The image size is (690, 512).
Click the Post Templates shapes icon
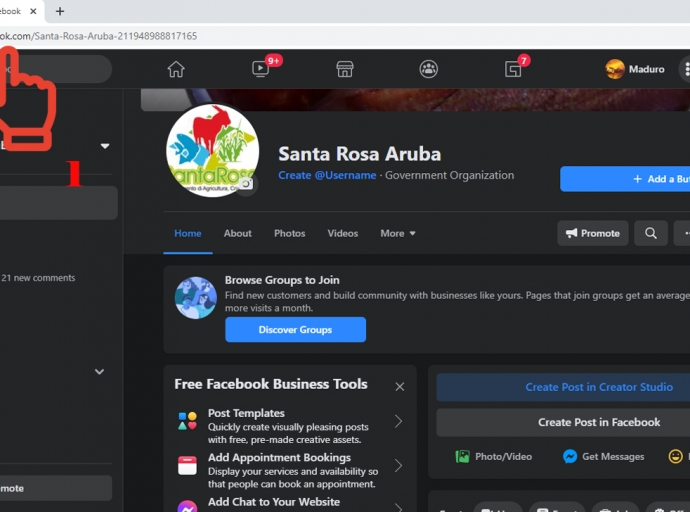pyautogui.click(x=187, y=421)
